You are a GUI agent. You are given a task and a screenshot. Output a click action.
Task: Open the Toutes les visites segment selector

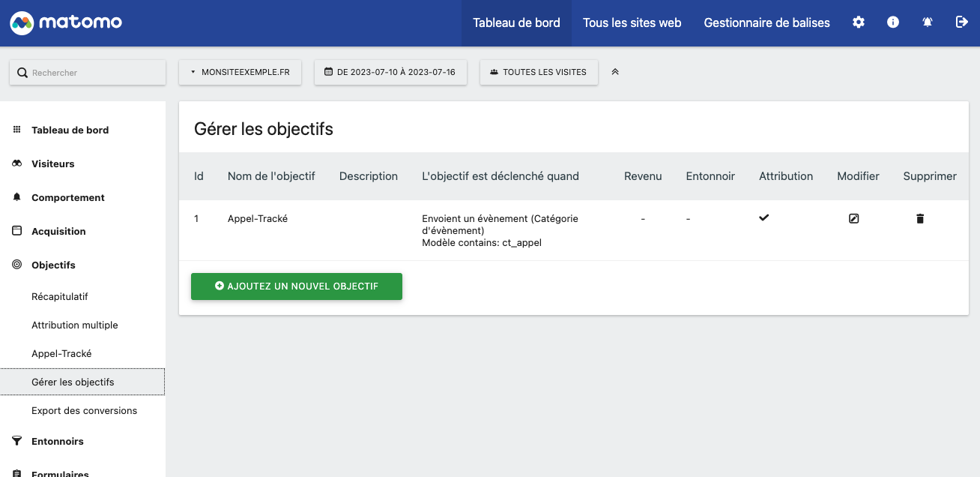pos(539,72)
